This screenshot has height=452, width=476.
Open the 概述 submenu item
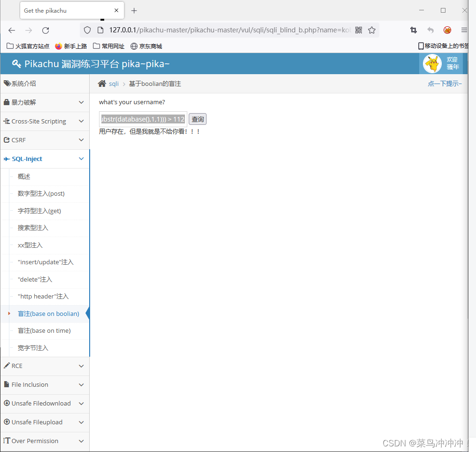click(x=24, y=176)
